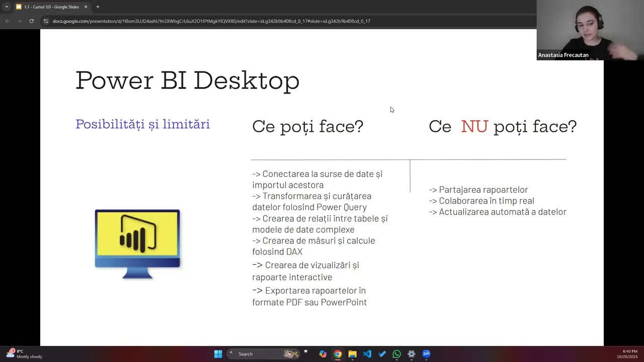Image resolution: width=644 pixels, height=362 pixels.
Task: Open the Windows Start menu
Action: [x=218, y=354]
